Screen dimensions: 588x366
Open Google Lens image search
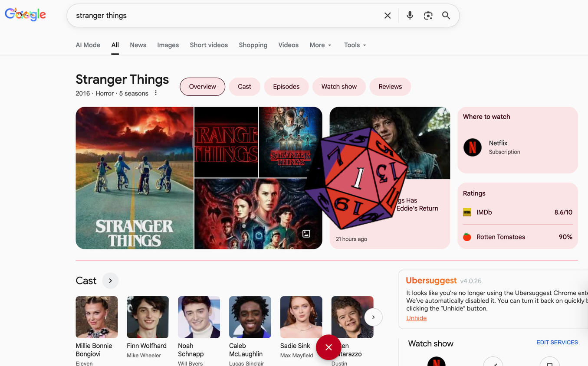[x=428, y=16]
